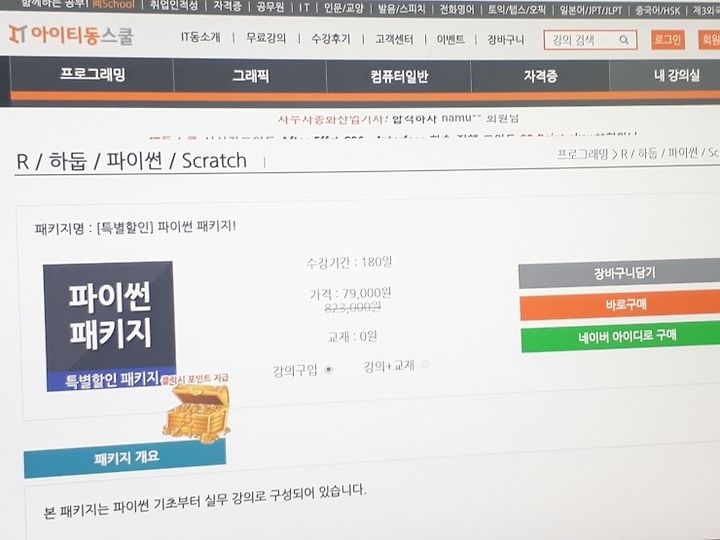Focus the 강의 검색 input field
This screenshot has height=540, width=720.
click(x=582, y=40)
